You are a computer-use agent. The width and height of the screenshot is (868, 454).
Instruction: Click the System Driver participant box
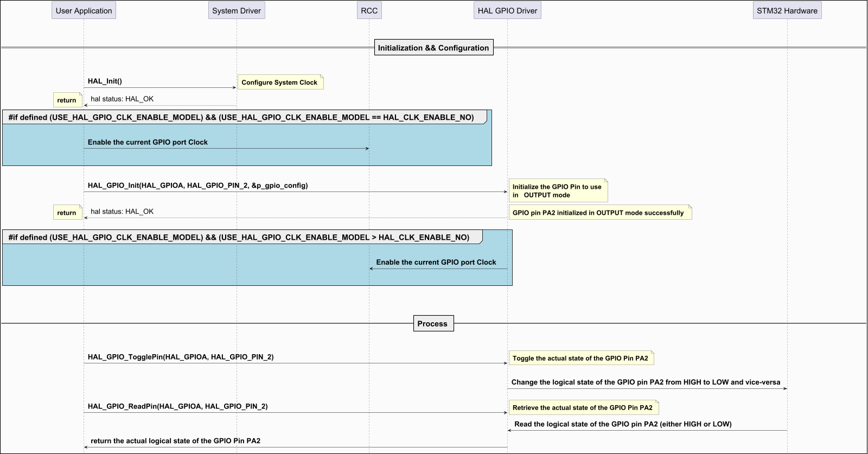click(237, 11)
